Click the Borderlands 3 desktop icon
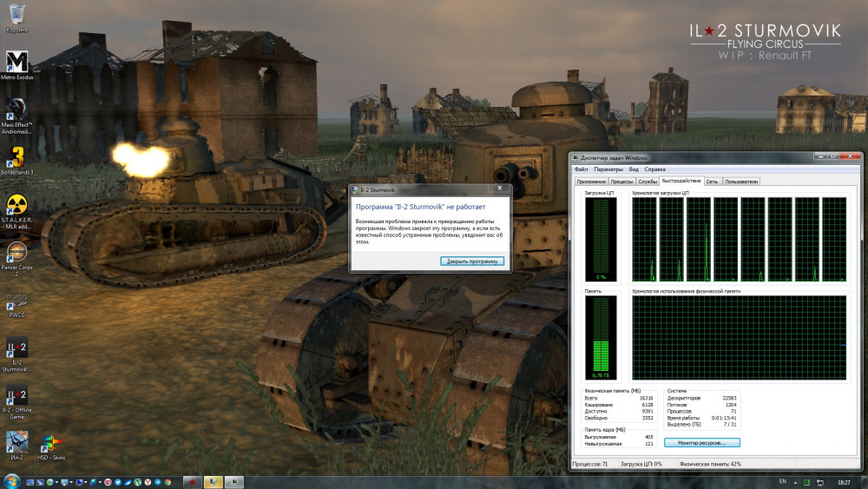 coord(16,156)
